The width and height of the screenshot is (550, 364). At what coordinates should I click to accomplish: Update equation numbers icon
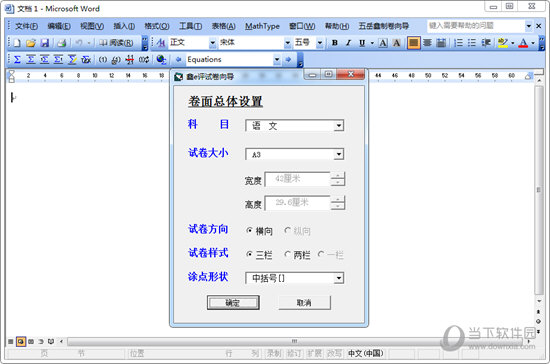144,60
